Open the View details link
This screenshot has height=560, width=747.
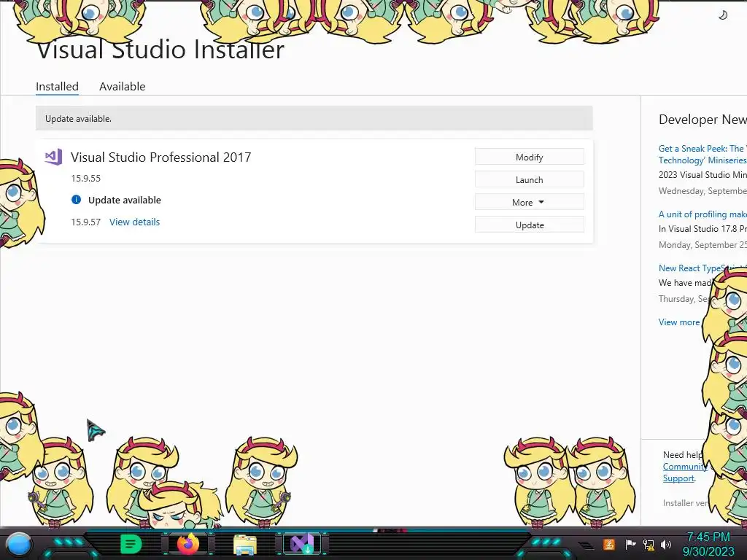[134, 222]
